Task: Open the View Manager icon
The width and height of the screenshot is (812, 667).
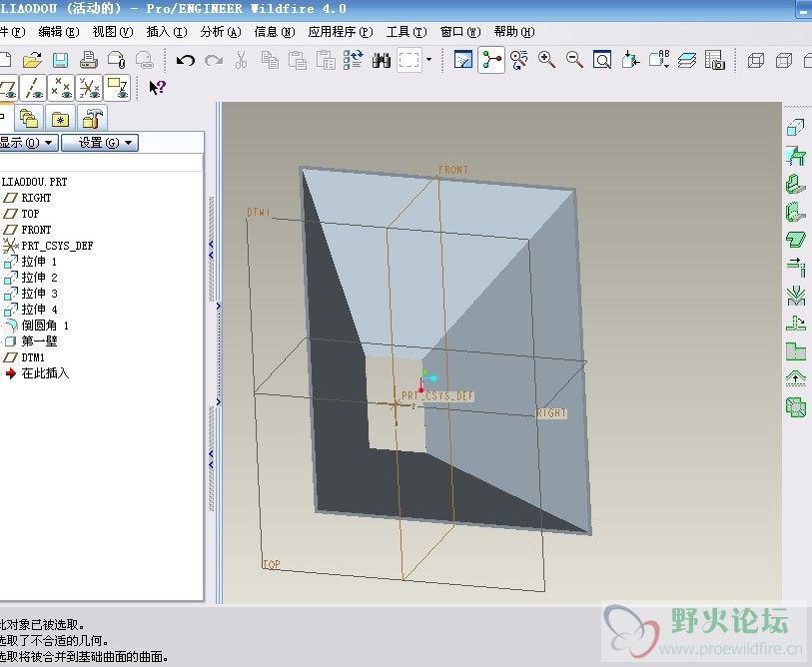Action: [x=715, y=60]
